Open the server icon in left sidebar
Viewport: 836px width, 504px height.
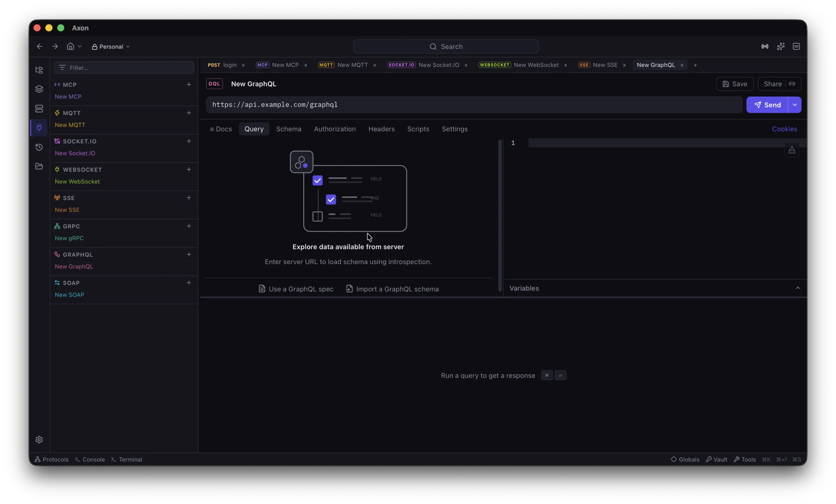coord(39,109)
